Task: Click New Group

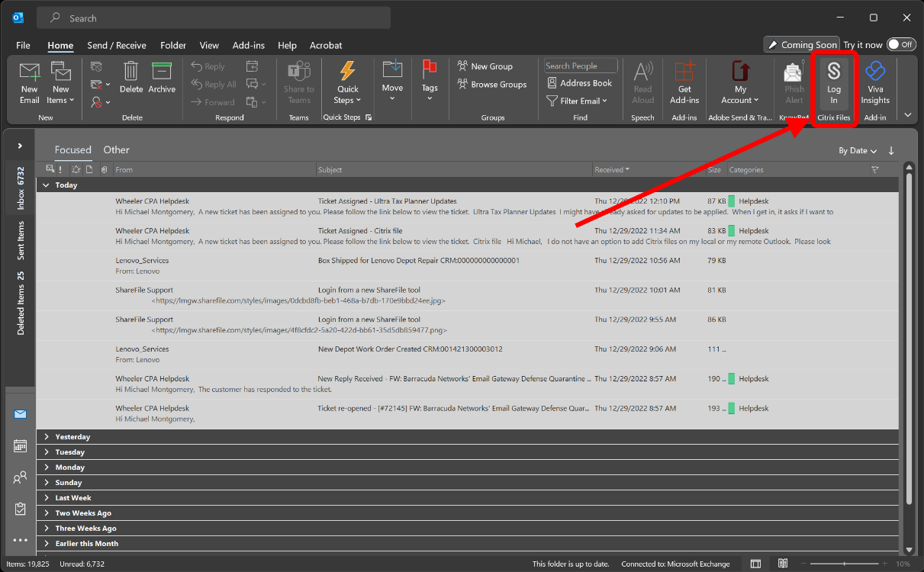Action: click(485, 66)
